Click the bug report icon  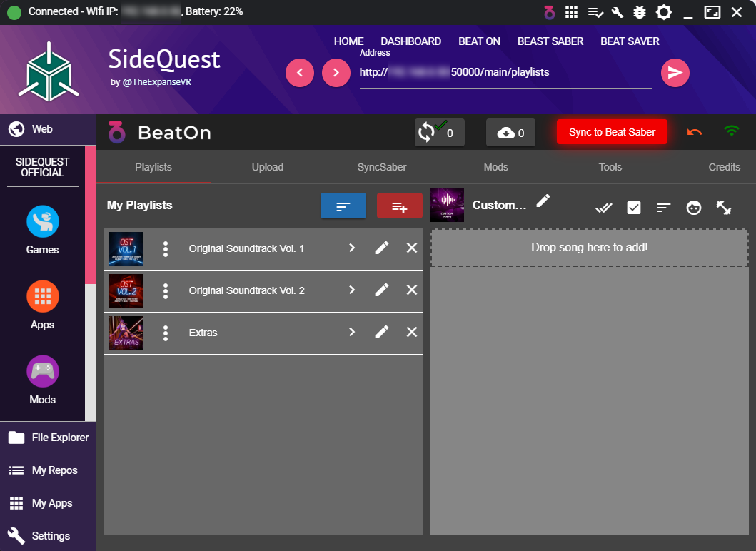[640, 12]
